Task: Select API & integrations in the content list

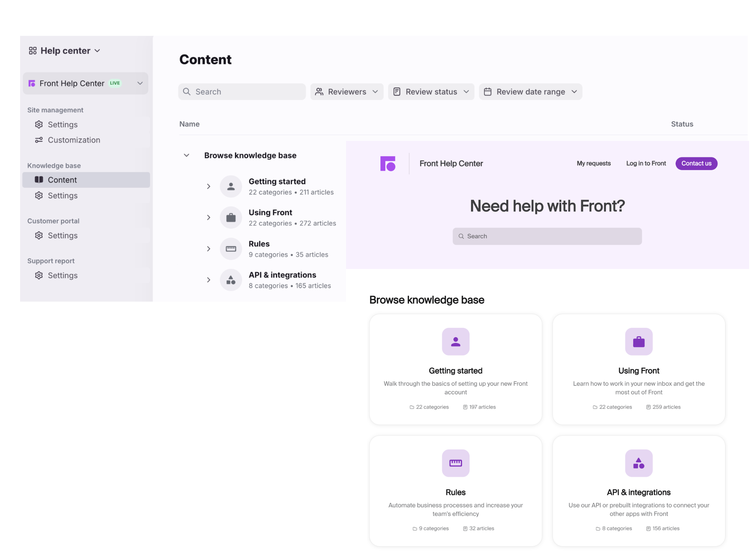Action: (283, 275)
